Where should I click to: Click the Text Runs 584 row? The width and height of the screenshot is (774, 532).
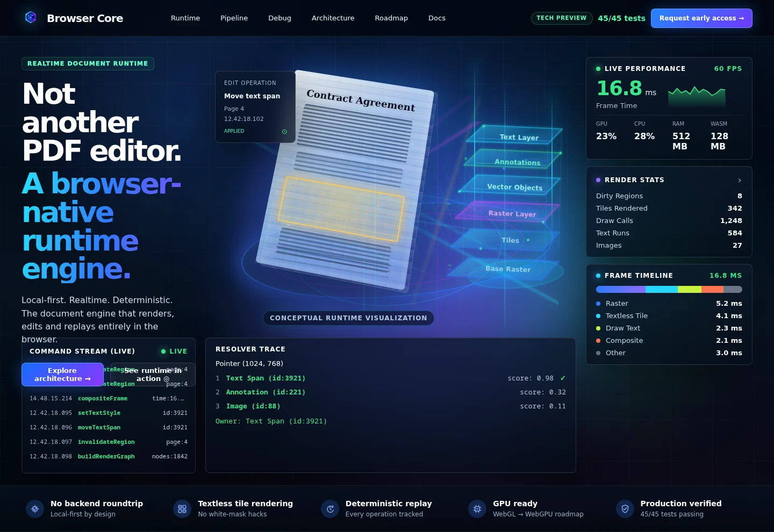click(x=669, y=233)
